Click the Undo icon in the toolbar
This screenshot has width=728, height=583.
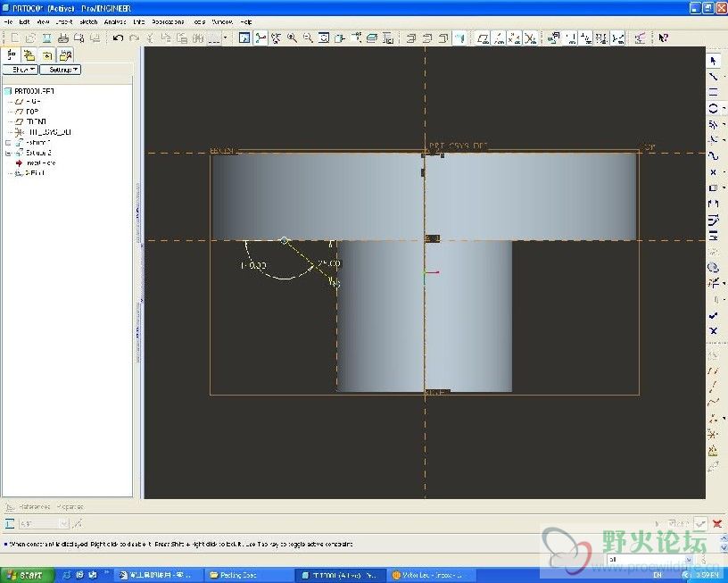[118, 37]
